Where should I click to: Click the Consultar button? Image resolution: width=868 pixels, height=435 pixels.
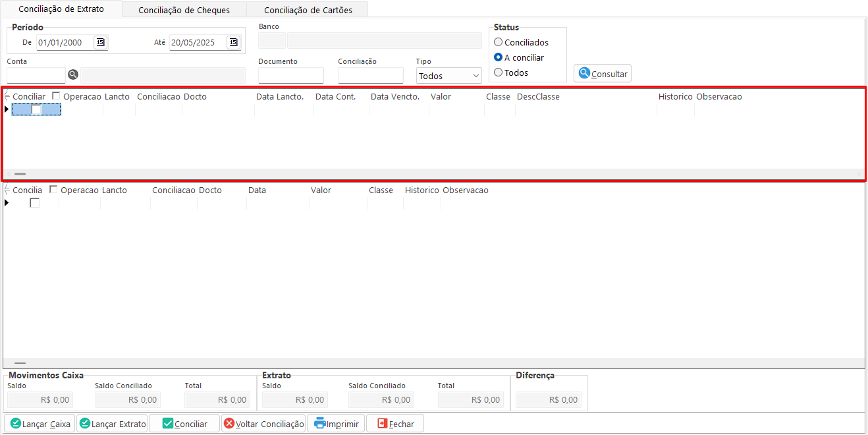coord(603,74)
